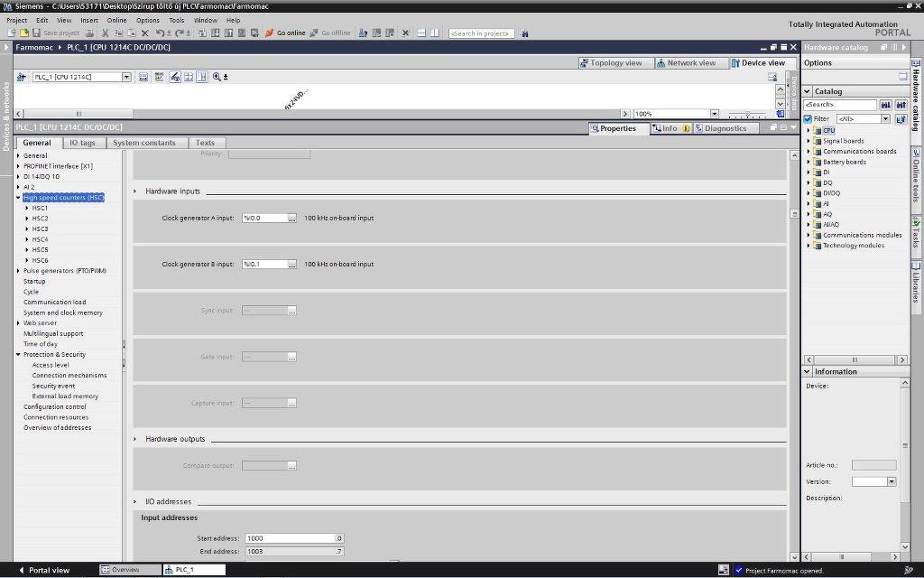Toggle the catalog Filter checkbox
The height and width of the screenshot is (578, 924).
tap(808, 118)
